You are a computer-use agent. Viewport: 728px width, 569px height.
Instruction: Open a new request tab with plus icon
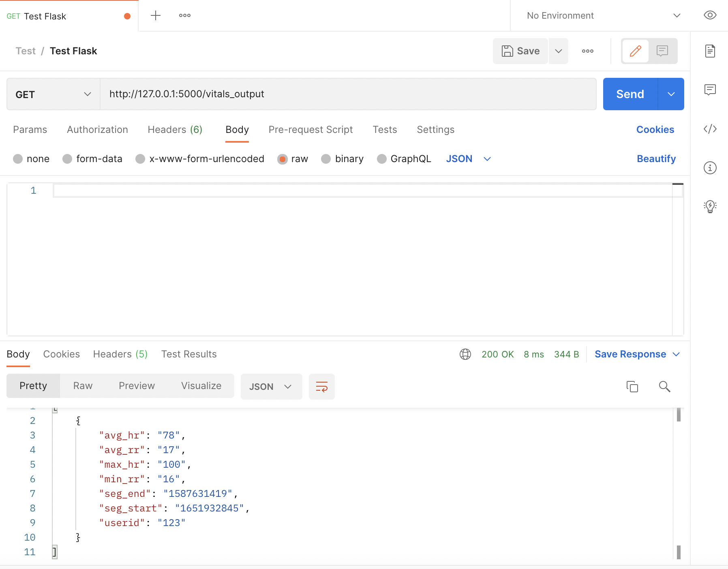[156, 15]
